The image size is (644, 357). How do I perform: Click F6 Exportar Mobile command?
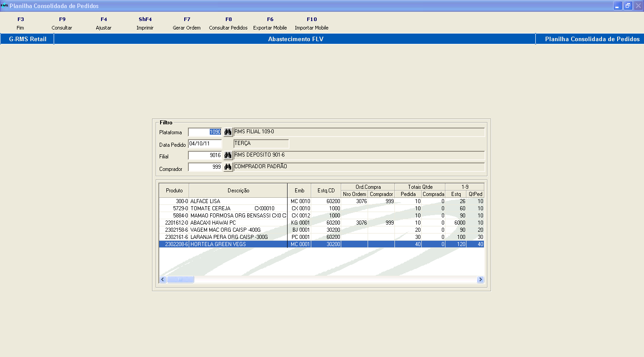[270, 24]
